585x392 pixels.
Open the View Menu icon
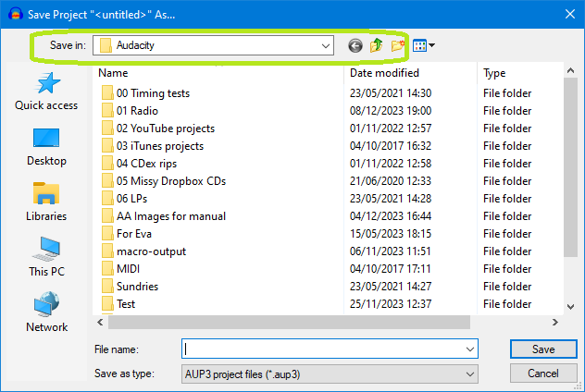pos(424,45)
